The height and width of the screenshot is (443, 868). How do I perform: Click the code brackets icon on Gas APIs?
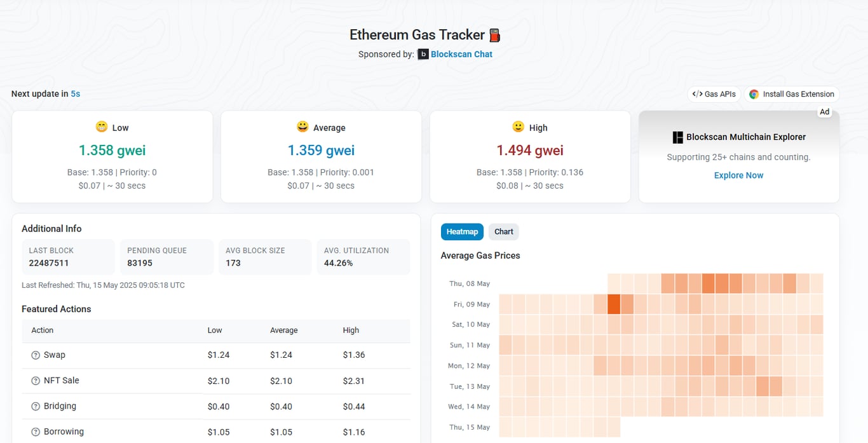697,94
